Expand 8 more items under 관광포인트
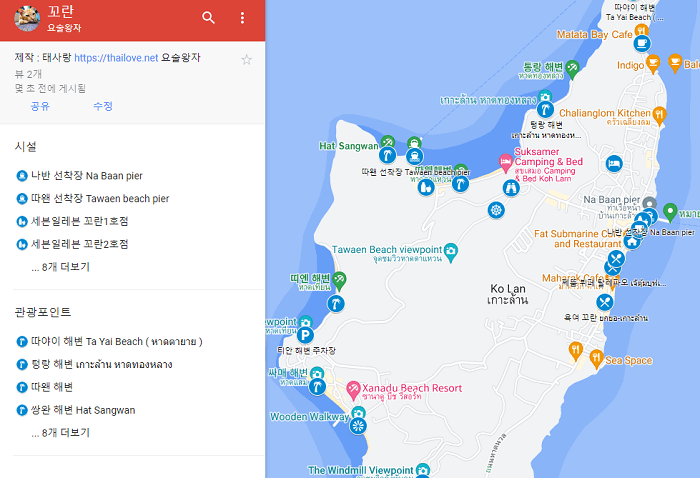The height and width of the screenshot is (478, 700). [60, 433]
